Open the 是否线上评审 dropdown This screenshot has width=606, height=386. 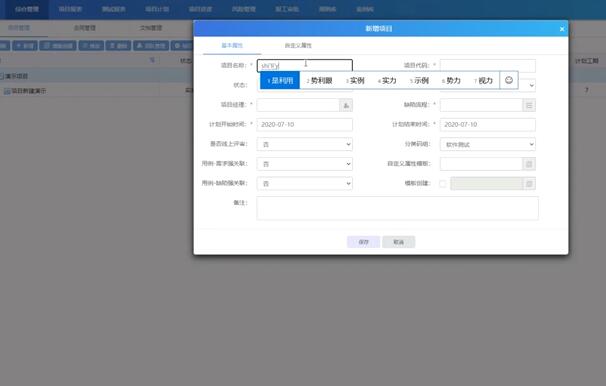pyautogui.click(x=305, y=144)
